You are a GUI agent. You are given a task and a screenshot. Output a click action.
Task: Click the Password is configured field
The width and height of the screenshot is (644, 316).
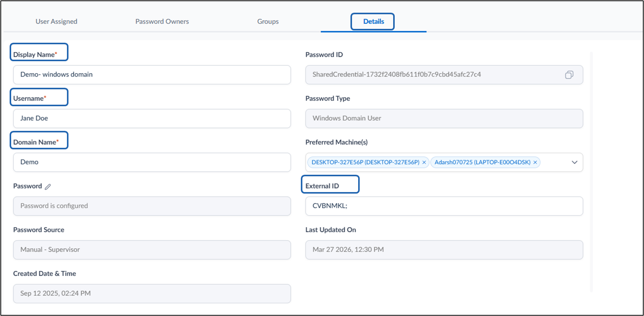coord(152,206)
